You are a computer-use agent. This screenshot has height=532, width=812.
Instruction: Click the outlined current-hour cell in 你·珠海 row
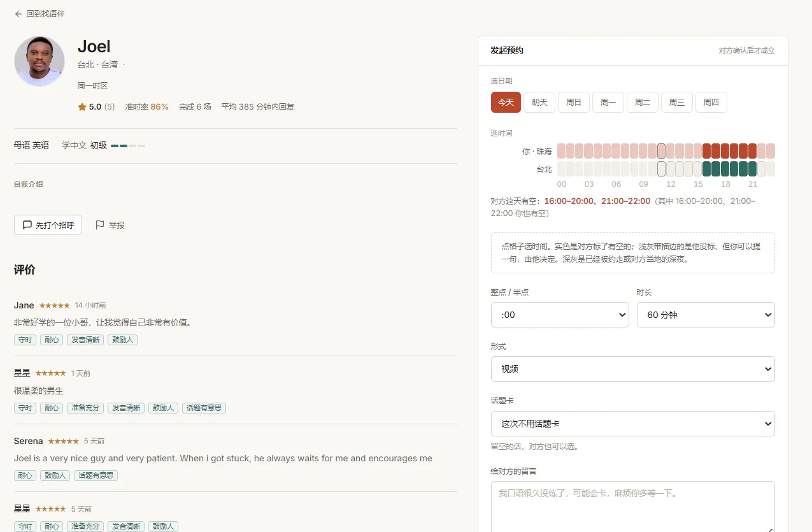point(661,151)
